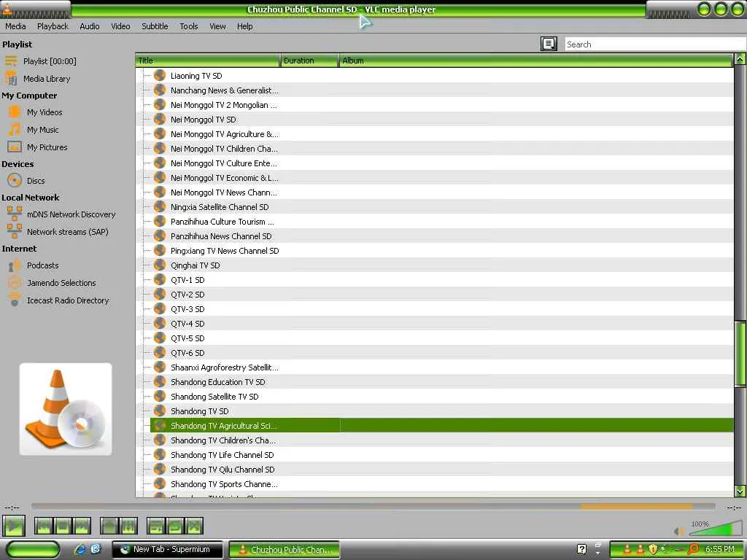Open Jamendo Selections
747x560 pixels.
[x=61, y=283]
